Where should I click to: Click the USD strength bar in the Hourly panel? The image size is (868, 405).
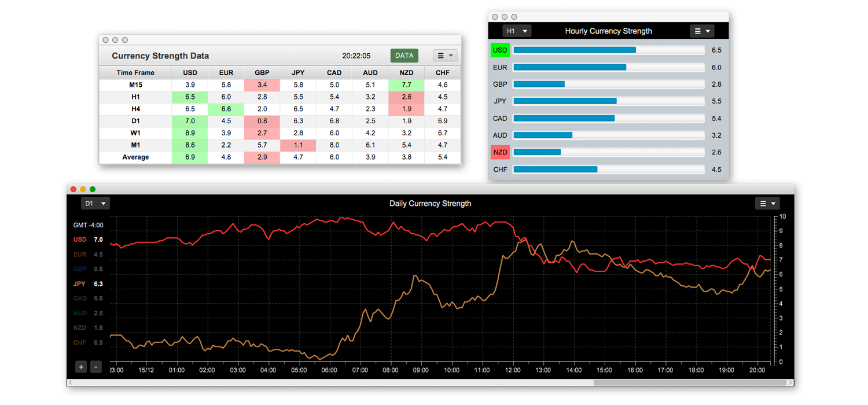click(x=575, y=50)
